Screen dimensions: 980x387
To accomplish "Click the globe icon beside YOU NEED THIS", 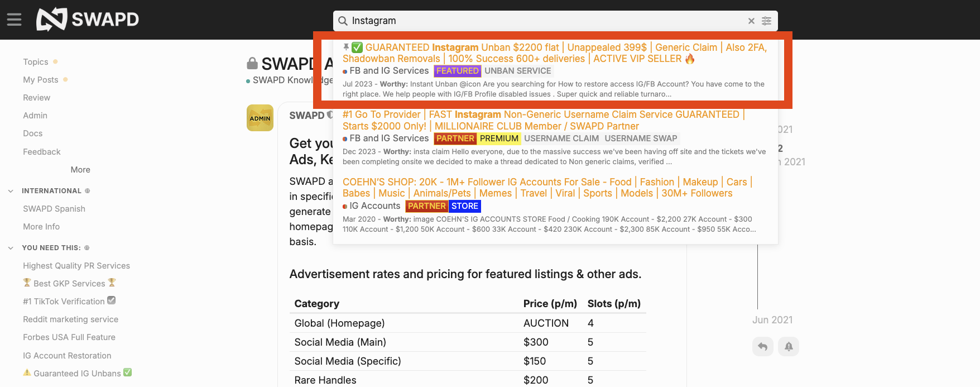I will point(87,248).
